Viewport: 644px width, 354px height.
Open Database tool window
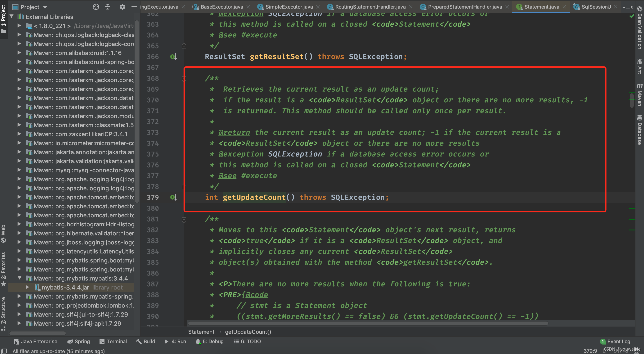(640, 130)
